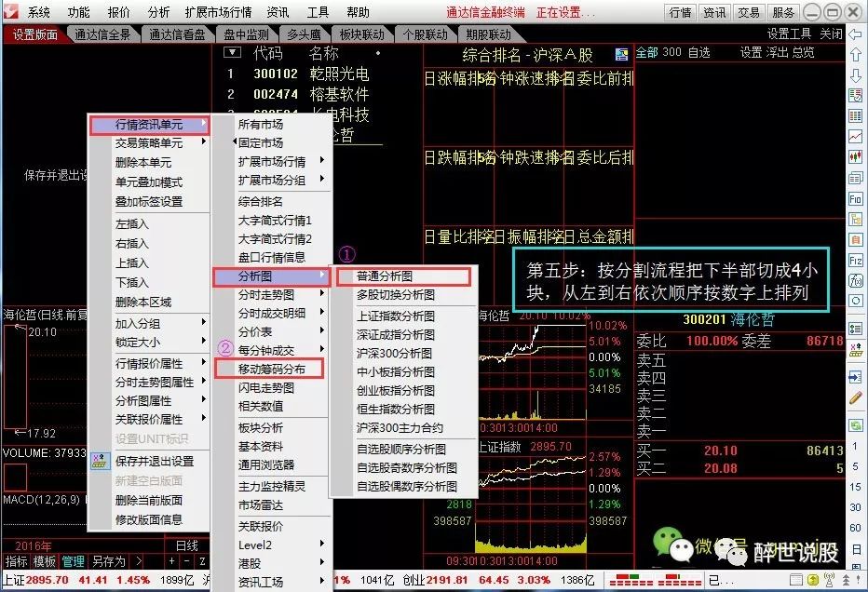
Task: Click the layout settings grid icon in sidebar
Action: (855, 350)
